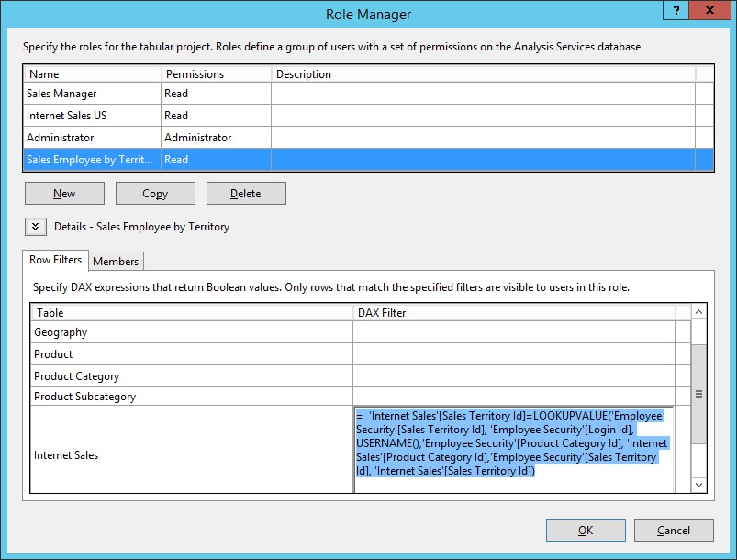The image size is (737, 560).
Task: Cancel the Role Manager dialog
Action: coord(674,530)
